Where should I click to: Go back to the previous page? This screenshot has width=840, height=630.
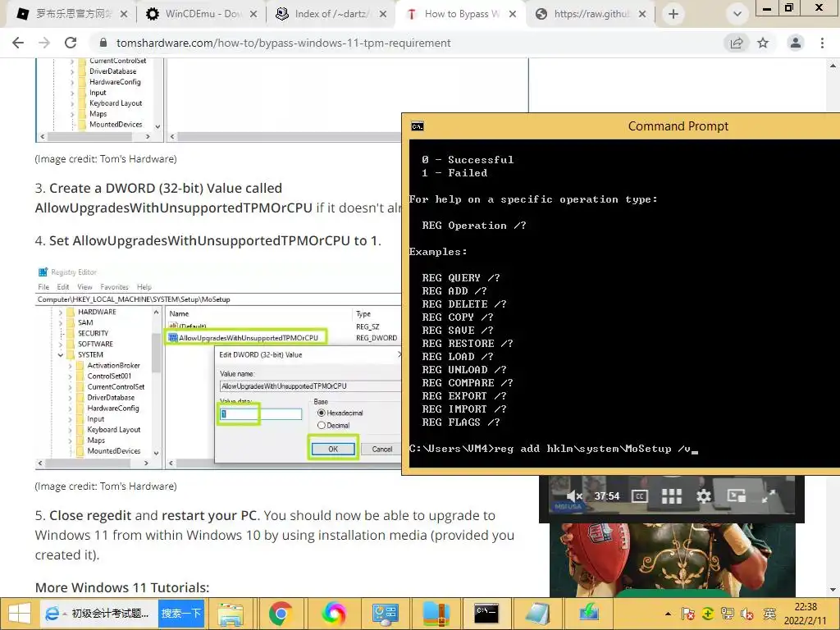18,43
